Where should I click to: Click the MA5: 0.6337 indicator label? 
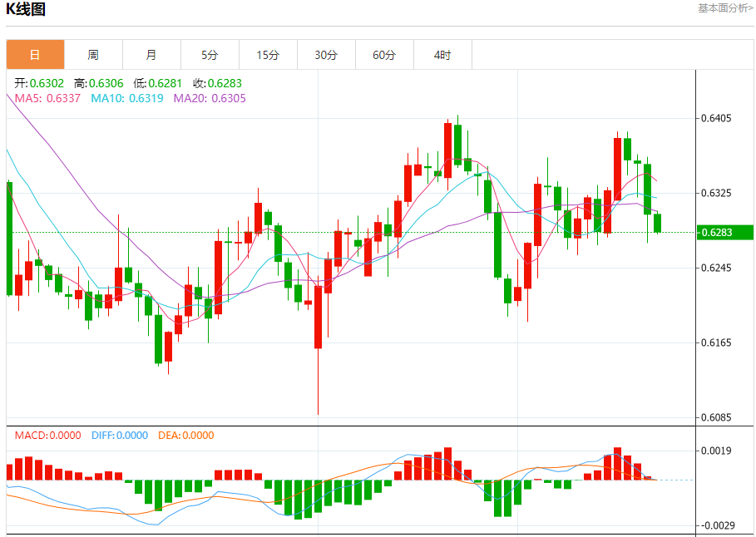tap(47, 98)
